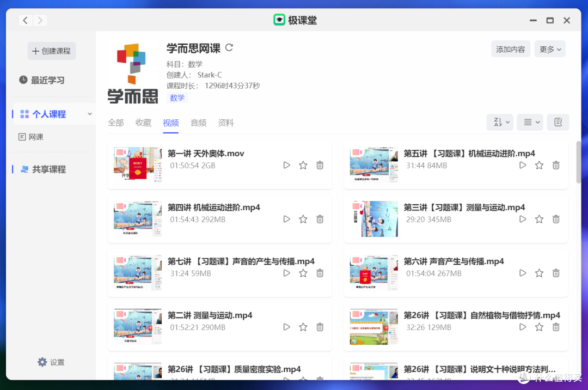Open the sort order dropdown
Viewport: 588px width, 390px height.
500,122
